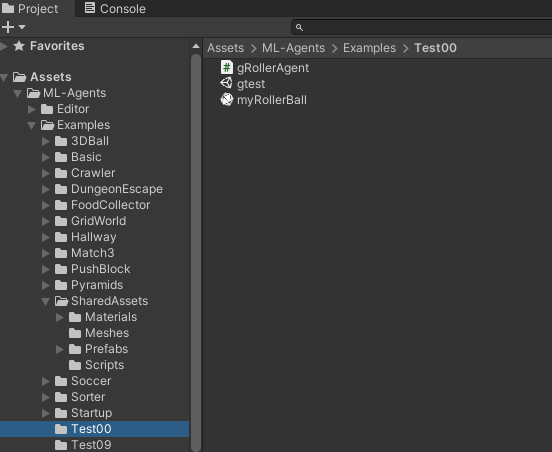This screenshot has height=452, width=552.
Task: Select the Meshes folder icon
Action: 75,333
